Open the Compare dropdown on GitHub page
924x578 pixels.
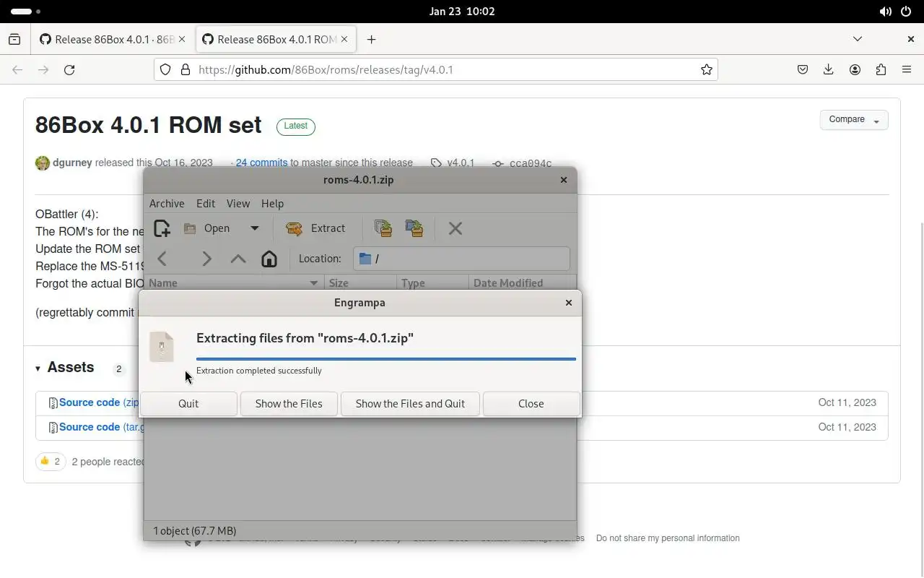pos(854,120)
